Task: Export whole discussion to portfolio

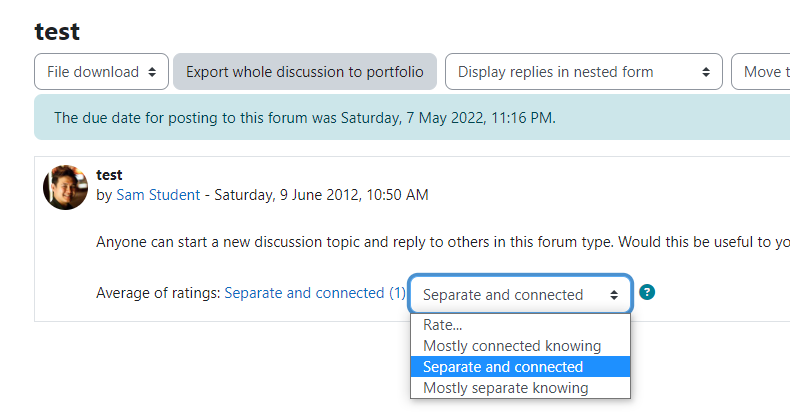Action: [305, 72]
